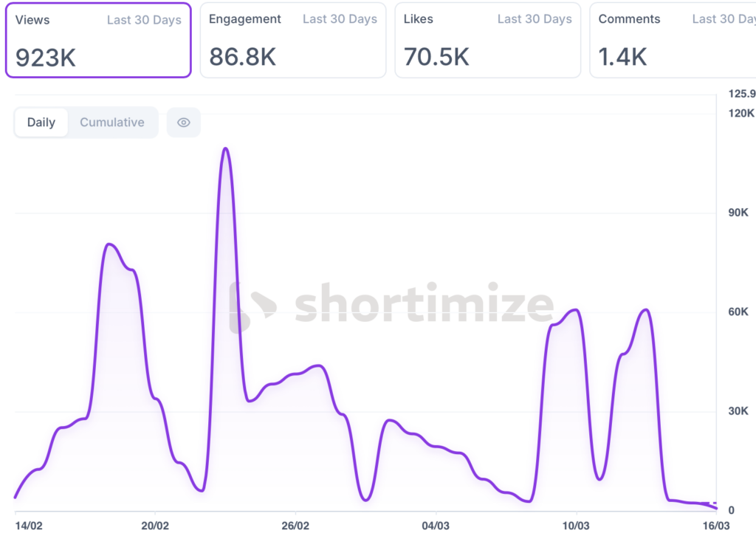This screenshot has height=536, width=756.
Task: Click Last 30 Days in Engagement card
Action: pyautogui.click(x=340, y=20)
